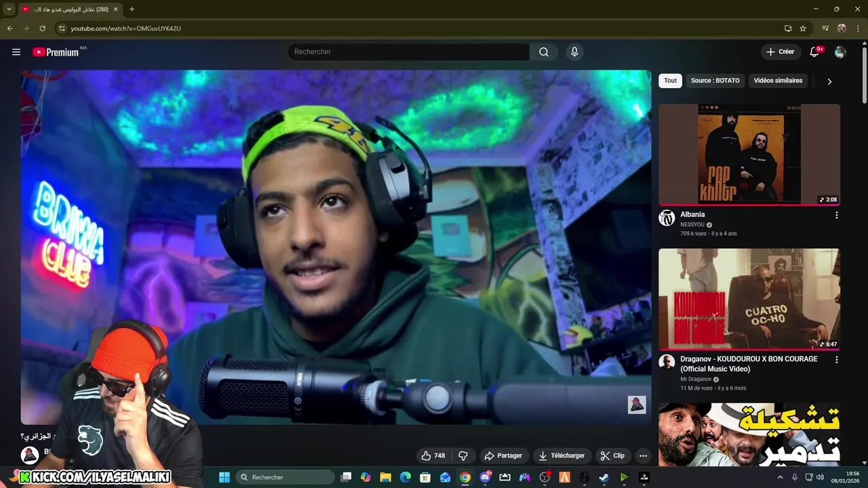Open the Windows Start menu

pyautogui.click(x=224, y=477)
